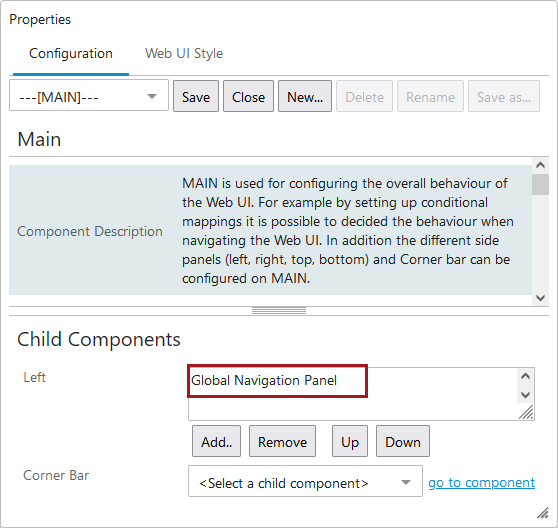This screenshot has width=558, height=528.
Task: Click the Remove button
Action: pos(282,442)
